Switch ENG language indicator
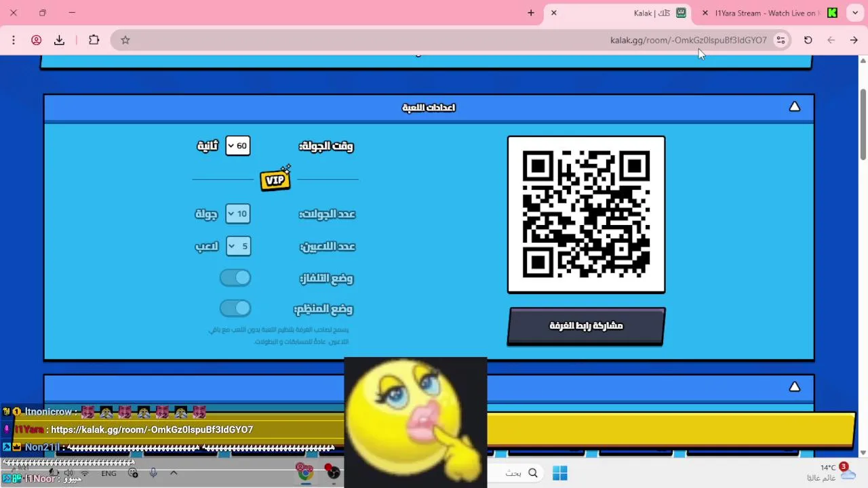 (x=108, y=473)
